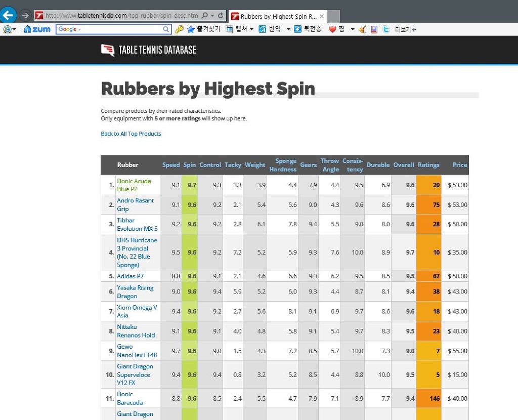The height and width of the screenshot is (420, 518).
Task: Sort table by Overall column
Action: coord(404,165)
